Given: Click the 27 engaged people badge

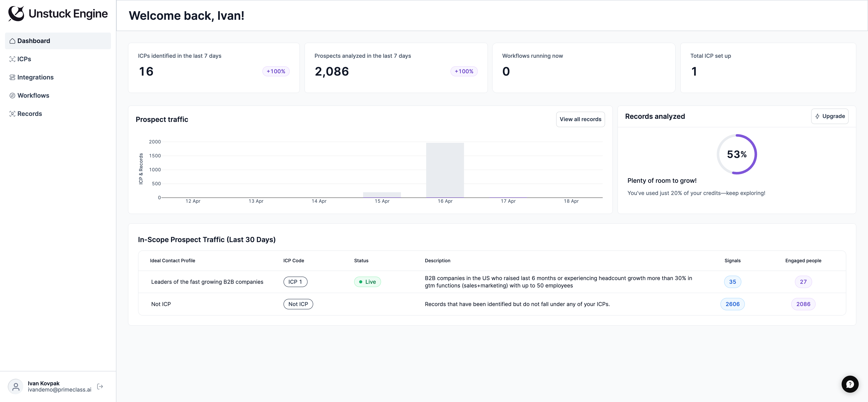Looking at the screenshot, I should click(803, 282).
